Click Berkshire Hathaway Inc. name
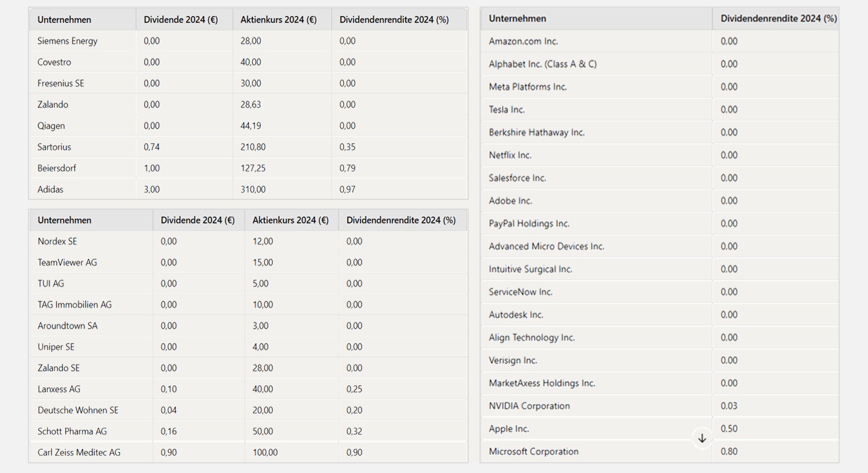The image size is (868, 473). [x=537, y=133]
